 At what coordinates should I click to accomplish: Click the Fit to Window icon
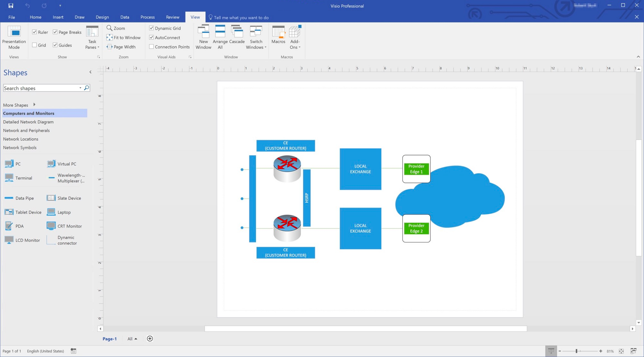pos(109,37)
